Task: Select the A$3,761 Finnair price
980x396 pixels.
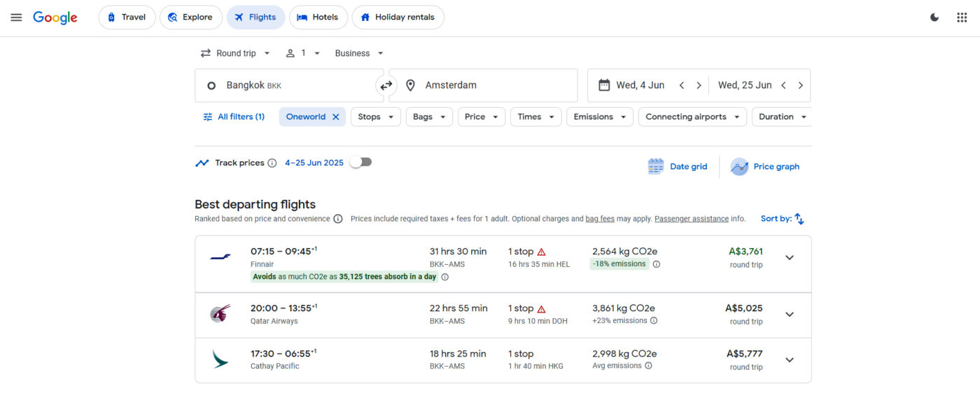Action: 745,252
